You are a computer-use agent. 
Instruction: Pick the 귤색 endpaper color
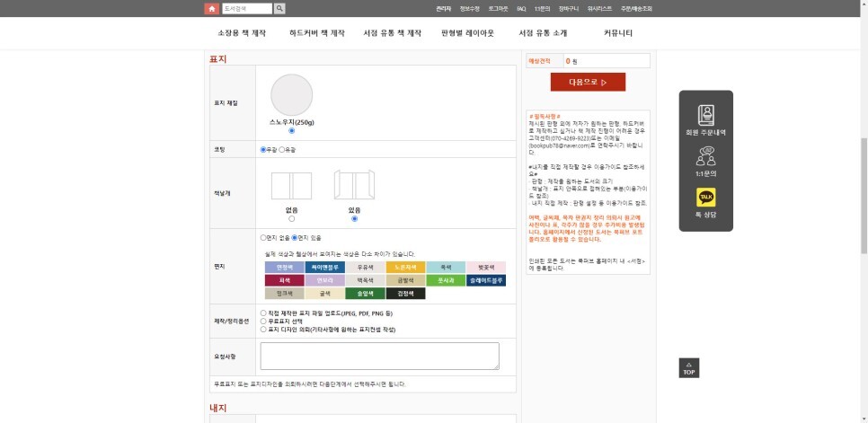pos(325,294)
